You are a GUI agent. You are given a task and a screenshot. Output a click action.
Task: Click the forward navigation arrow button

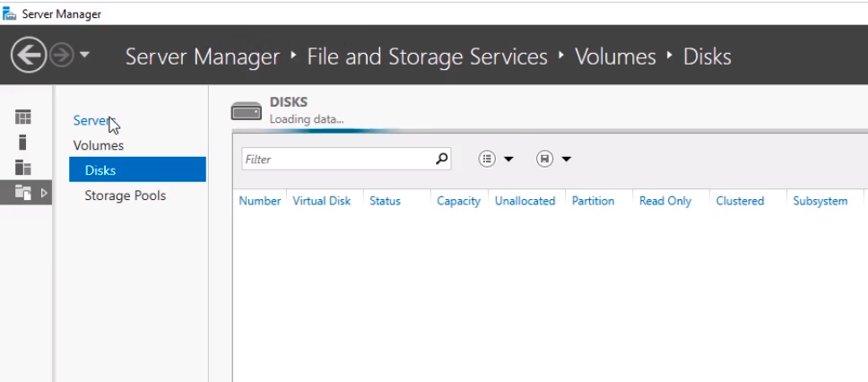61,56
